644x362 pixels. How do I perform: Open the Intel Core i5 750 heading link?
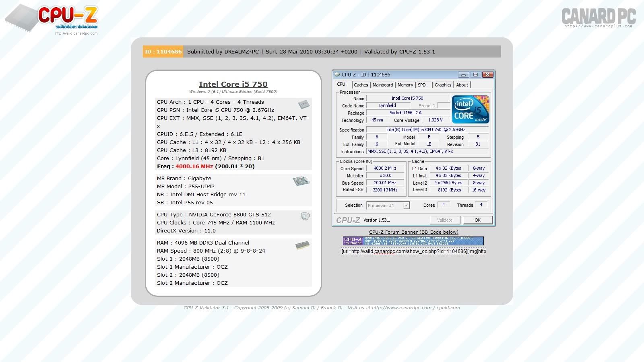pos(233,84)
